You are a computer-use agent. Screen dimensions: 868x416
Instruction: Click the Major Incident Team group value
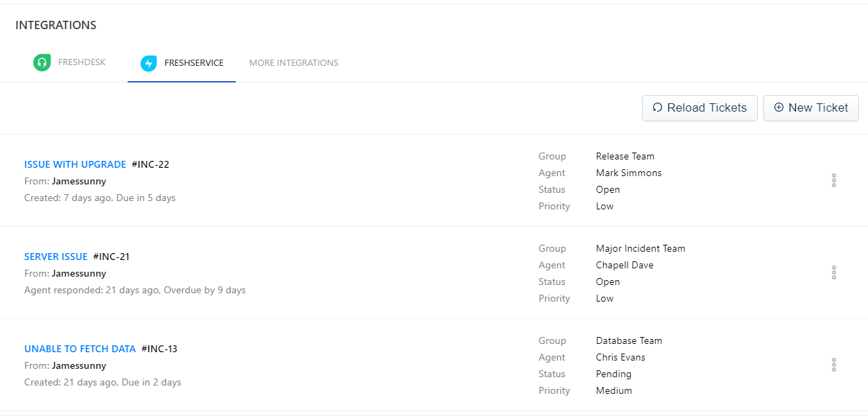click(640, 248)
